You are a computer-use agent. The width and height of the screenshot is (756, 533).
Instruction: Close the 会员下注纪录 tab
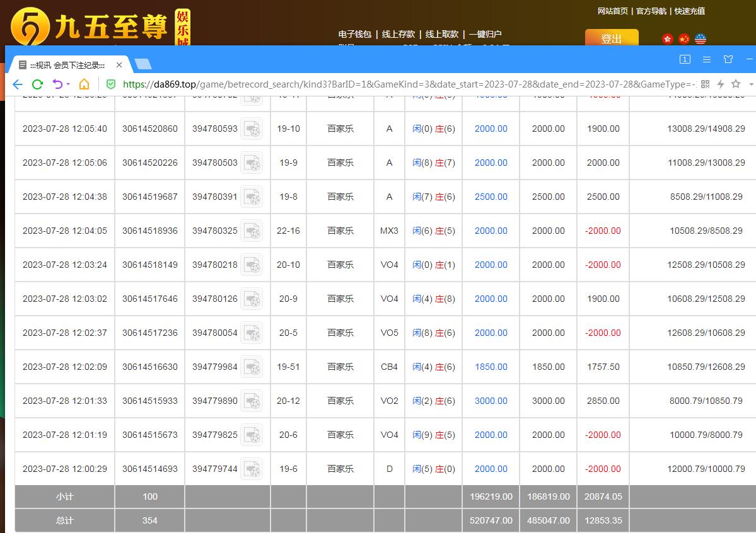coord(119,64)
